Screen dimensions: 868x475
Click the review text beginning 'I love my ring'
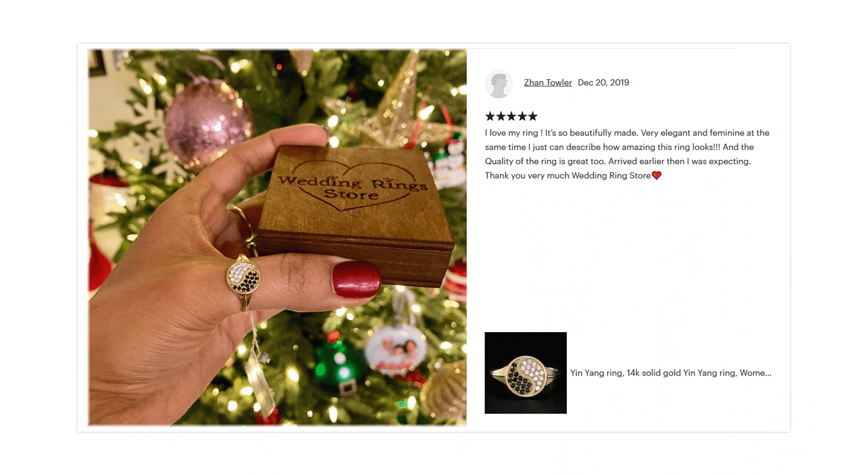tap(627, 154)
